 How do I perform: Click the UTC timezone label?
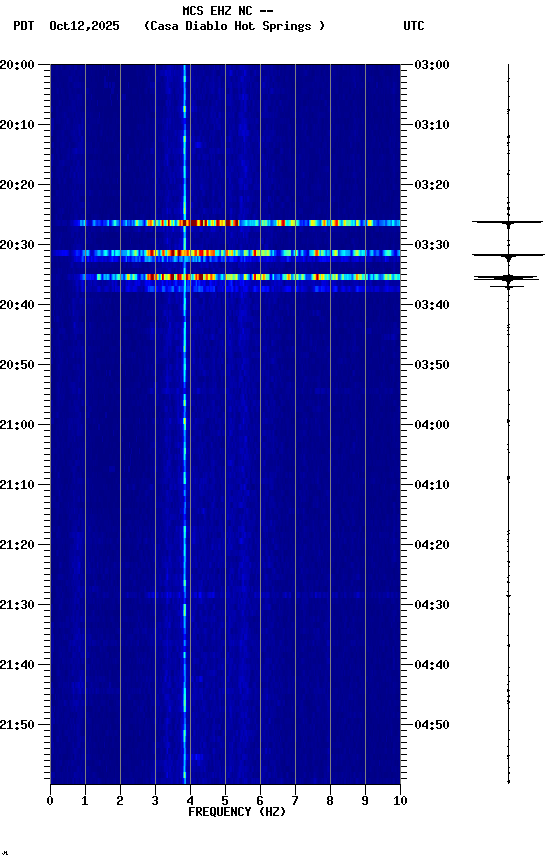tap(414, 26)
